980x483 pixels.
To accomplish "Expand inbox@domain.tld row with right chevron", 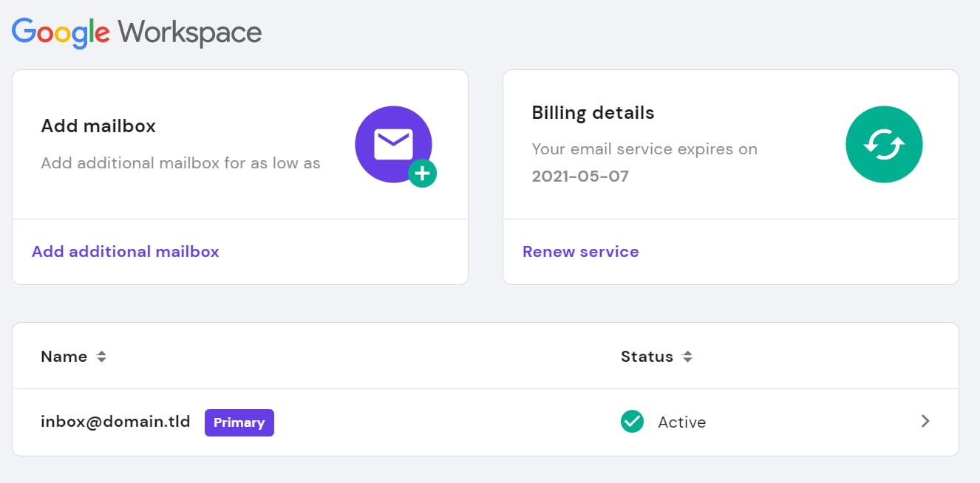I will point(925,421).
